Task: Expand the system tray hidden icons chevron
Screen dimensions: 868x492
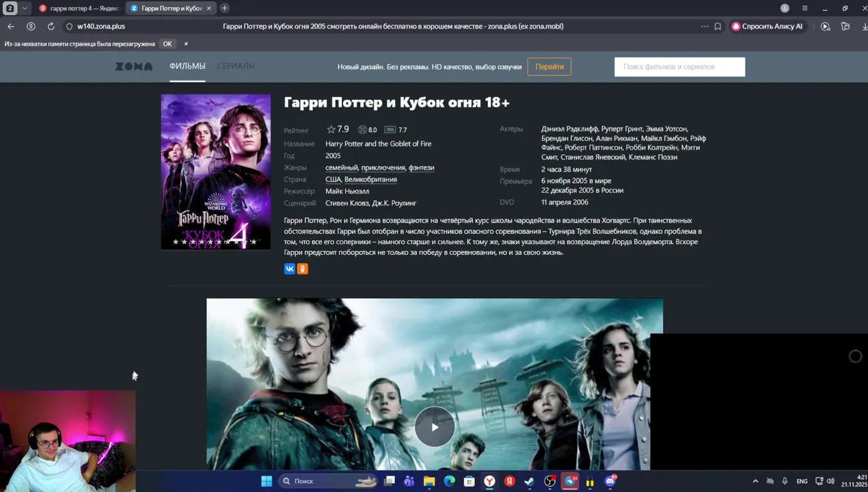Action: [755, 481]
